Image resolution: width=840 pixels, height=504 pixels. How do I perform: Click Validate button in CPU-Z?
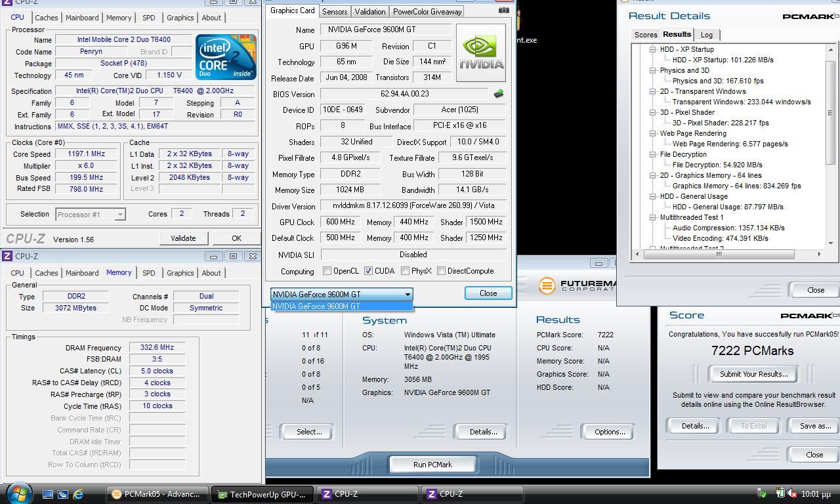(x=183, y=238)
